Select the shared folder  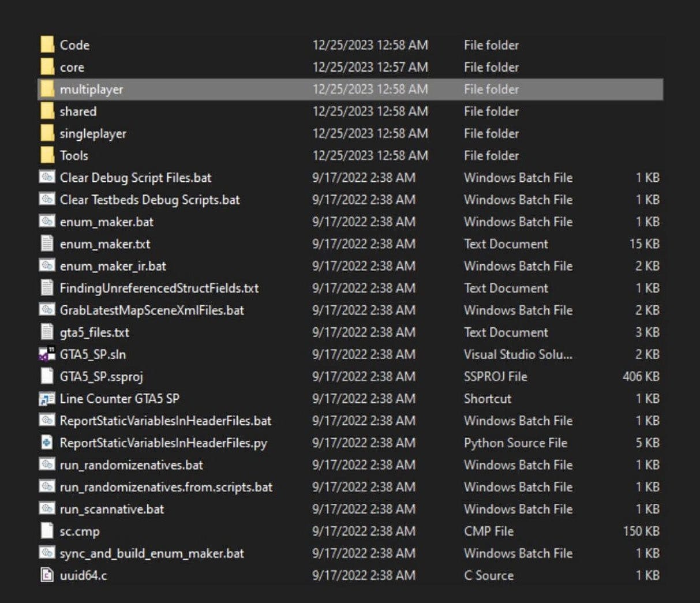pyautogui.click(x=77, y=111)
